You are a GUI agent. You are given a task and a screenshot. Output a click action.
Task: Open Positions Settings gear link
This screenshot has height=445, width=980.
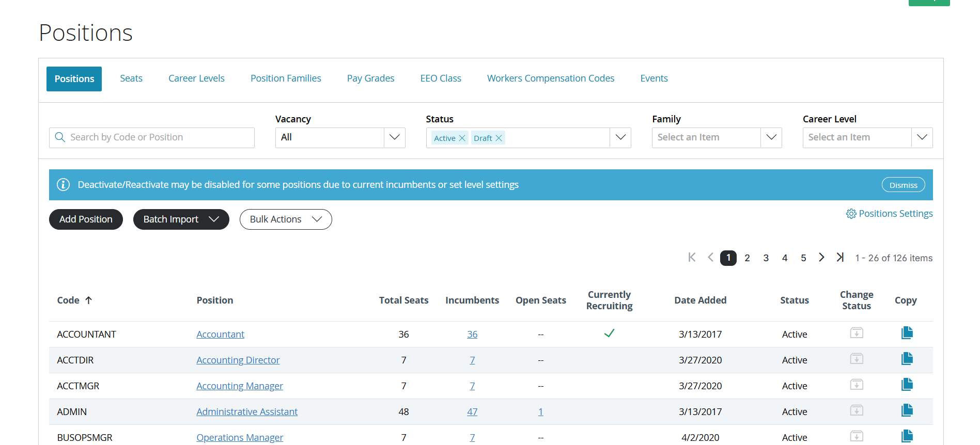[x=889, y=214]
